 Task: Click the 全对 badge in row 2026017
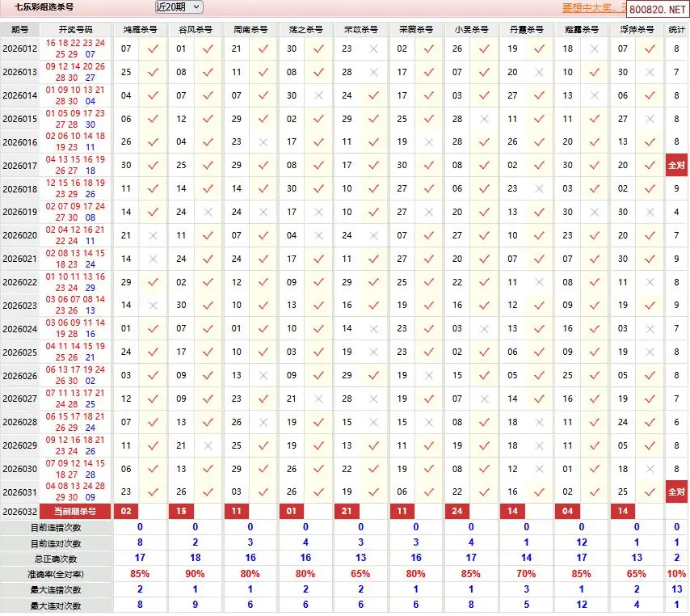(676, 166)
